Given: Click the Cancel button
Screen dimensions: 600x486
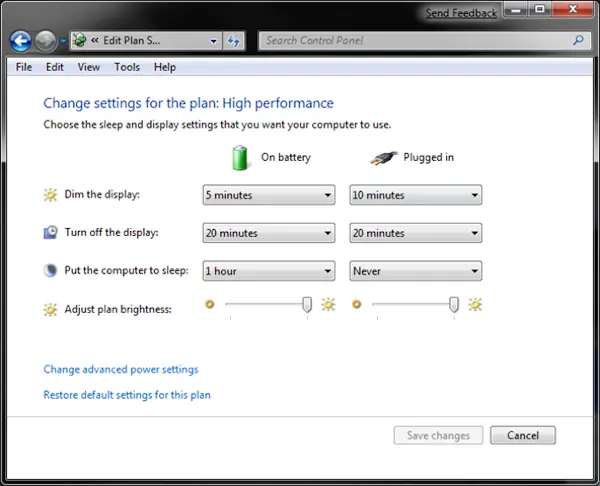Looking at the screenshot, I should coord(523,435).
